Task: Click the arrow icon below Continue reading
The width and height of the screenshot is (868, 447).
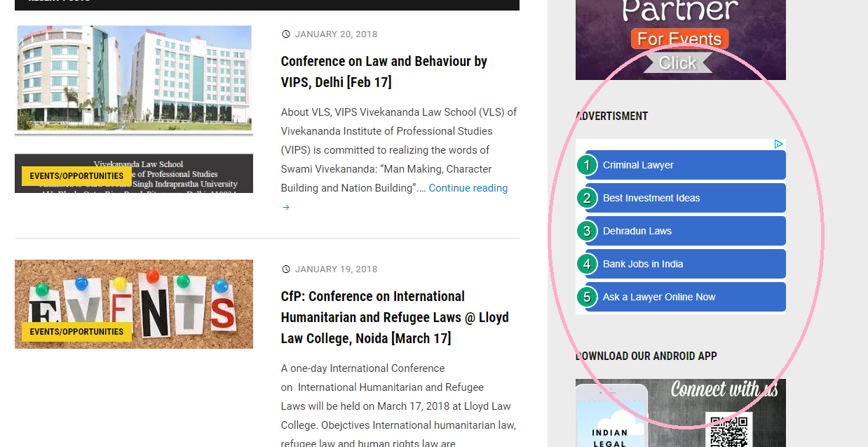Action: pos(285,208)
